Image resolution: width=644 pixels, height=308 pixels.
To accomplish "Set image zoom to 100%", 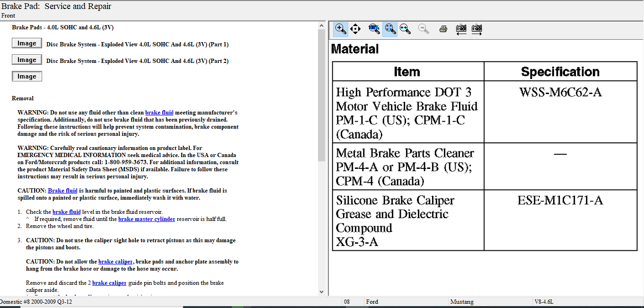I will (374, 28).
